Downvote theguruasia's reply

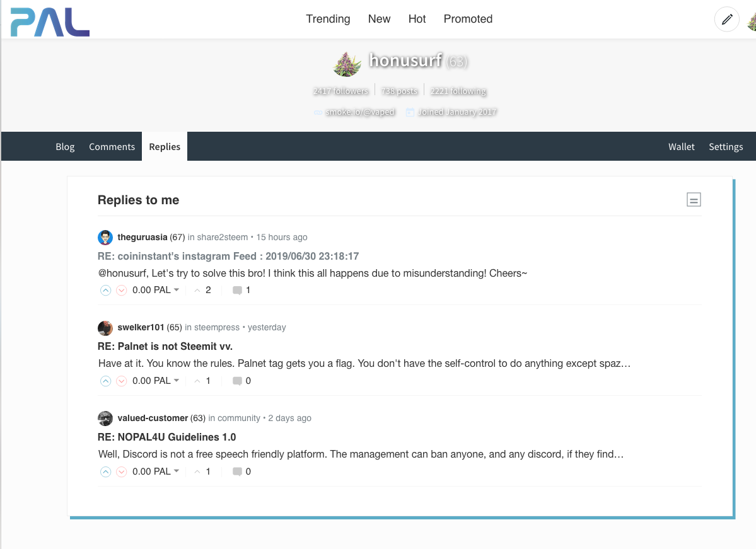[x=122, y=290]
